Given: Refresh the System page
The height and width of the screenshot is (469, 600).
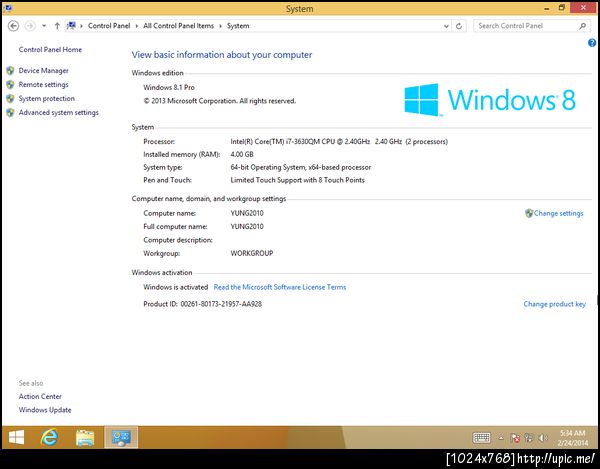Looking at the screenshot, I should (459, 26).
